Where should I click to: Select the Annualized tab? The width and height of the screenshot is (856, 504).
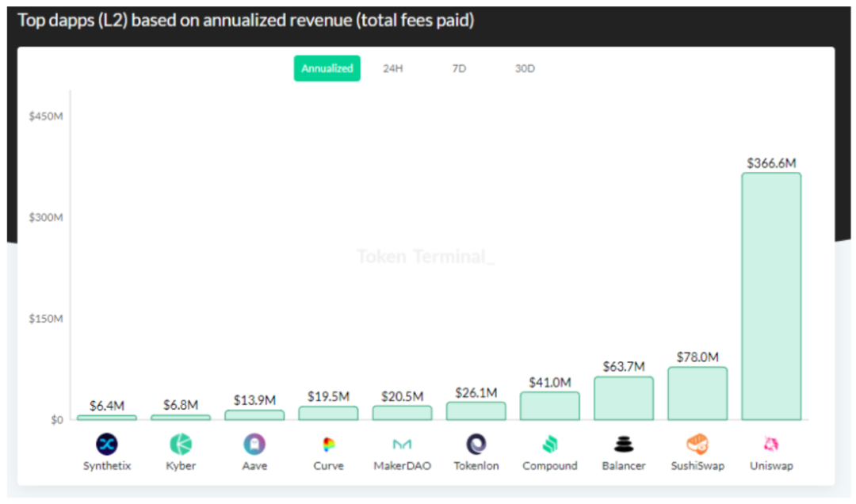327,68
